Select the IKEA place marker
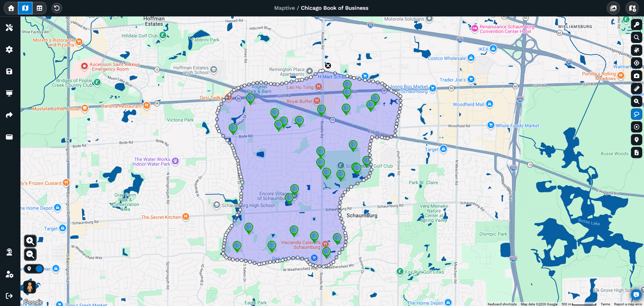The image size is (644, 306). coord(493,49)
